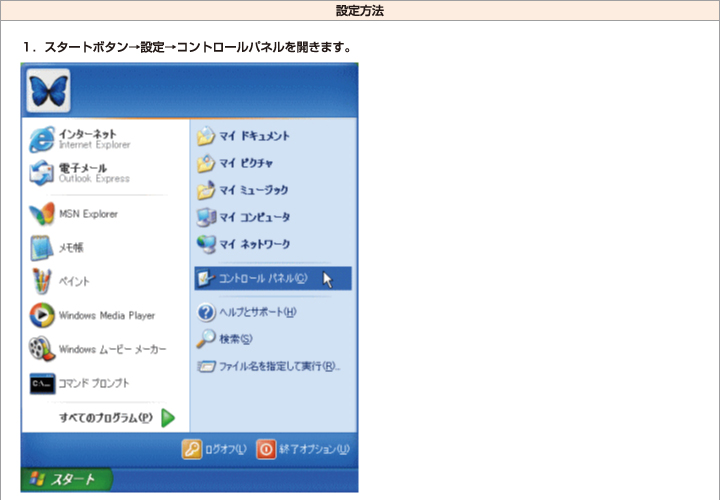Viewport: 720px width, 500px height.
Task: Click the マイ ネットワーク globe icon
Action: tap(206, 244)
